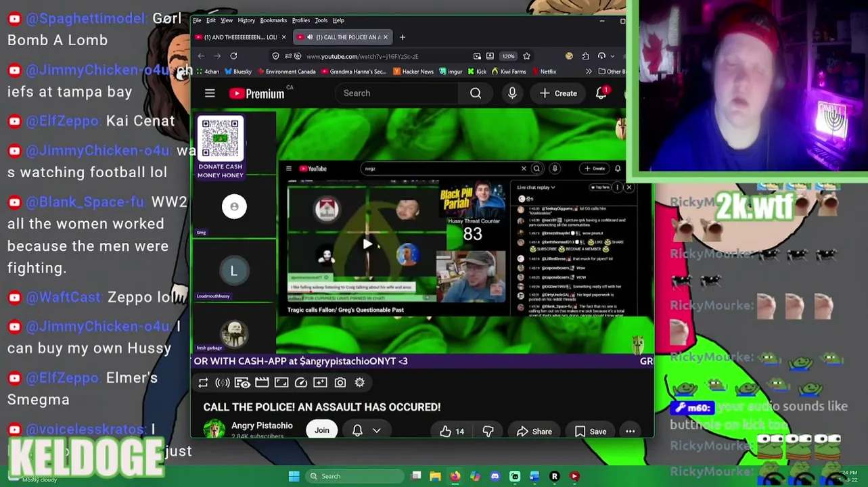
Task: Click the browser extensions puzzle icon
Action: tap(585, 56)
